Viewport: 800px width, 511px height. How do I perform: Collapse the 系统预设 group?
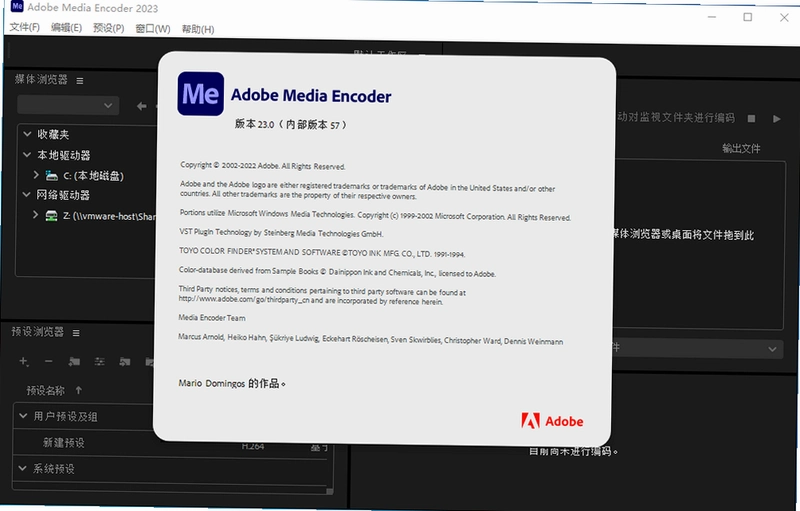[22, 468]
